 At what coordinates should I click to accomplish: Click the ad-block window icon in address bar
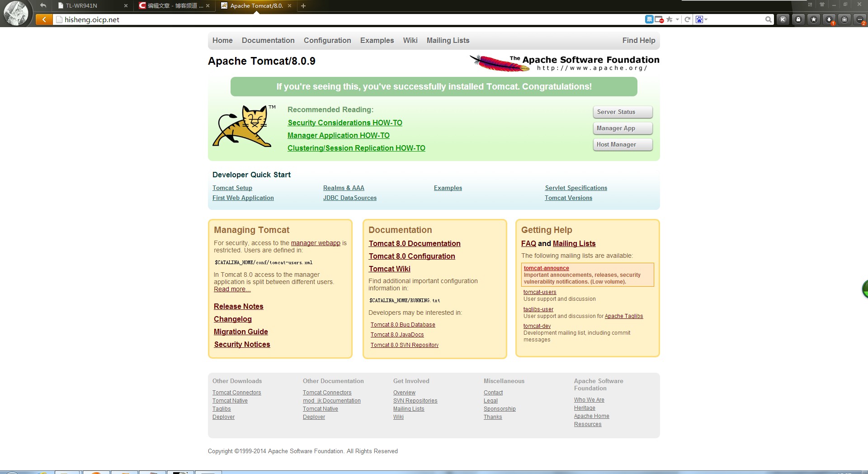pos(659,19)
